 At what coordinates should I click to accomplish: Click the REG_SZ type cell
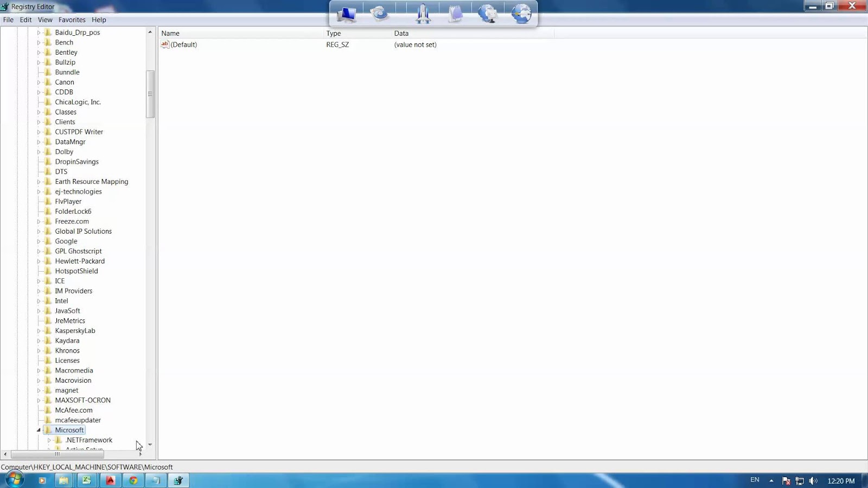pos(337,44)
